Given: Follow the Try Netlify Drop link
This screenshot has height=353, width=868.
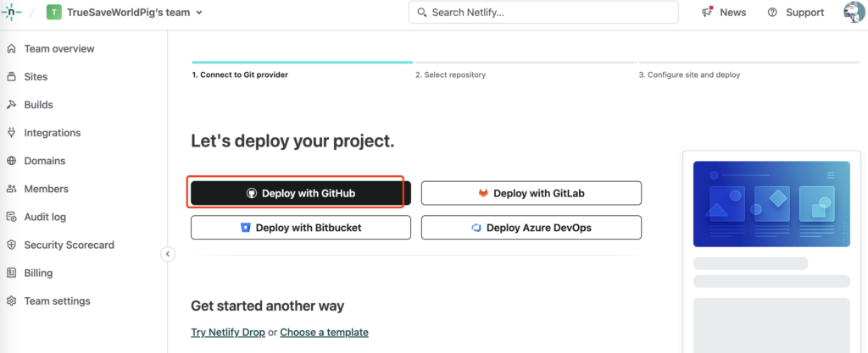Looking at the screenshot, I should (x=227, y=332).
